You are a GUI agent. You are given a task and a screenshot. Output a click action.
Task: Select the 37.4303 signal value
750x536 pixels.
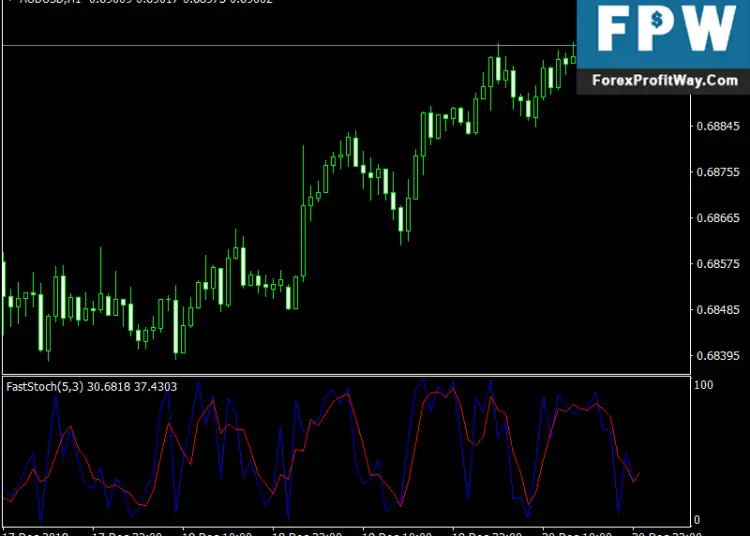tap(155, 386)
